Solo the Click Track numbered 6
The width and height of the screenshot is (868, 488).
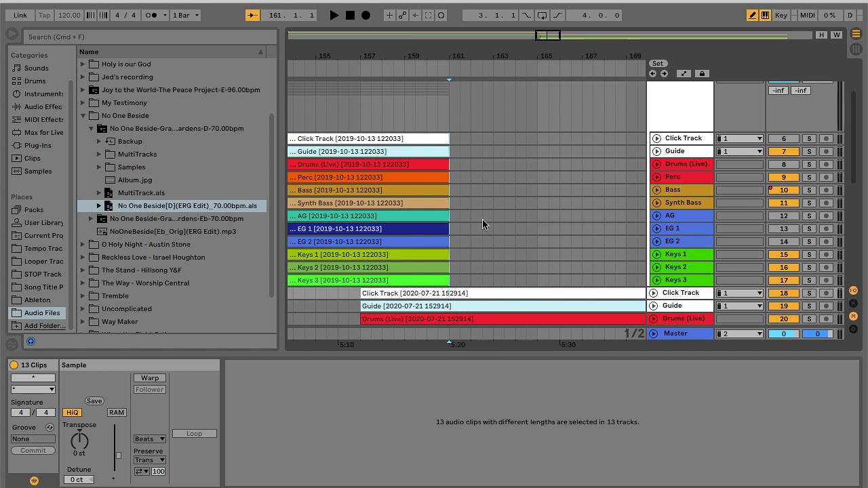pos(809,138)
